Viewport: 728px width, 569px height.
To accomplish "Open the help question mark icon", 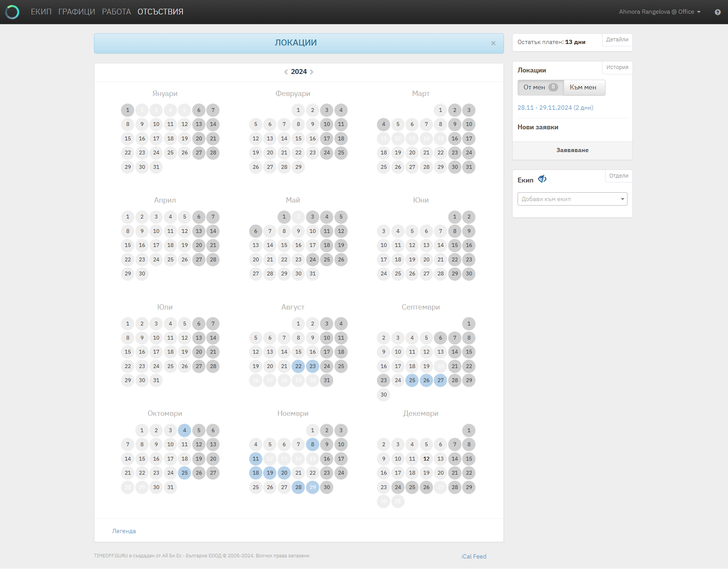I will (717, 12).
